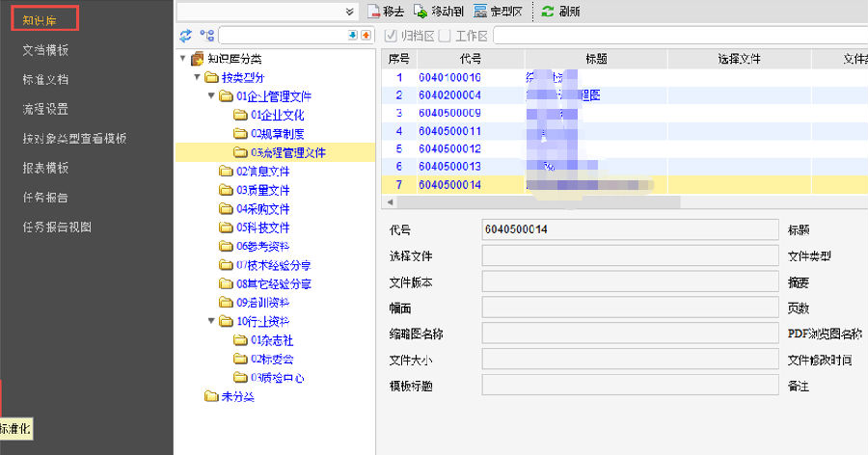Open 按对象类型查看模板 in the sidebar
Viewport: 868px width, 455px height.
click(x=74, y=139)
